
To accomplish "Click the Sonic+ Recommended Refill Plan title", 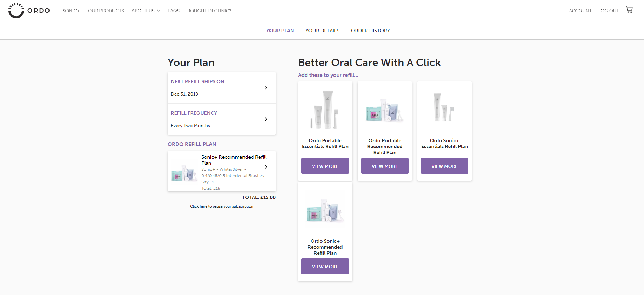I will click(234, 160).
